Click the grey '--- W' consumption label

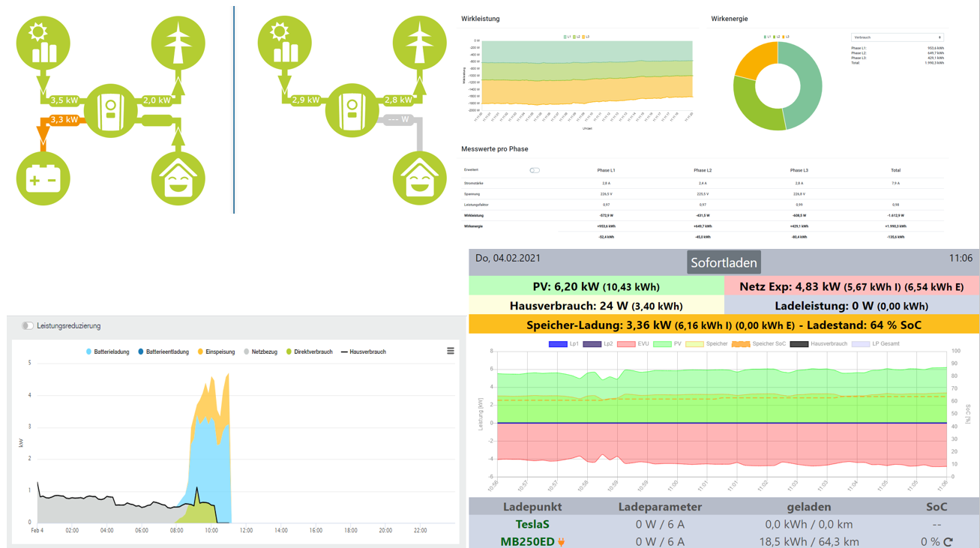(399, 119)
